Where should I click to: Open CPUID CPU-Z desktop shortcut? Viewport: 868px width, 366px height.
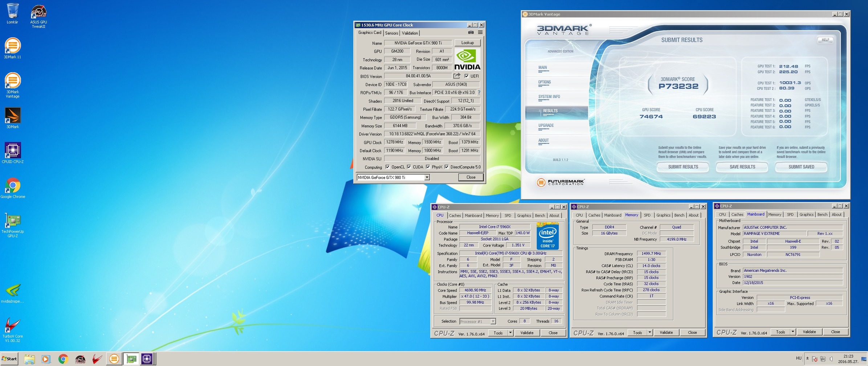pyautogui.click(x=12, y=153)
